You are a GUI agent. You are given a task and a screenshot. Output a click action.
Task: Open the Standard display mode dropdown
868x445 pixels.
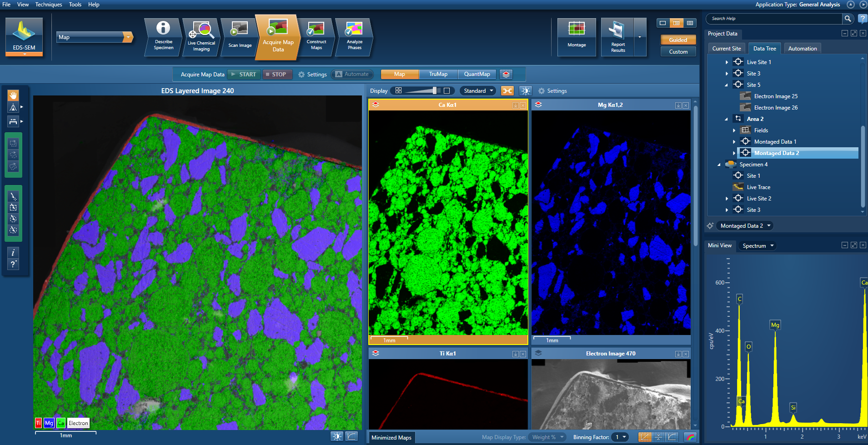click(477, 90)
